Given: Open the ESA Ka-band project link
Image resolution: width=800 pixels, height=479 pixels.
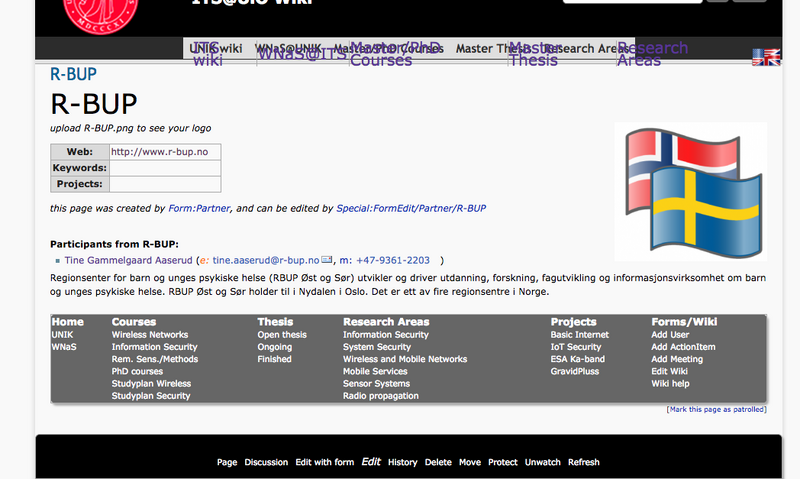Looking at the screenshot, I should point(578,359).
